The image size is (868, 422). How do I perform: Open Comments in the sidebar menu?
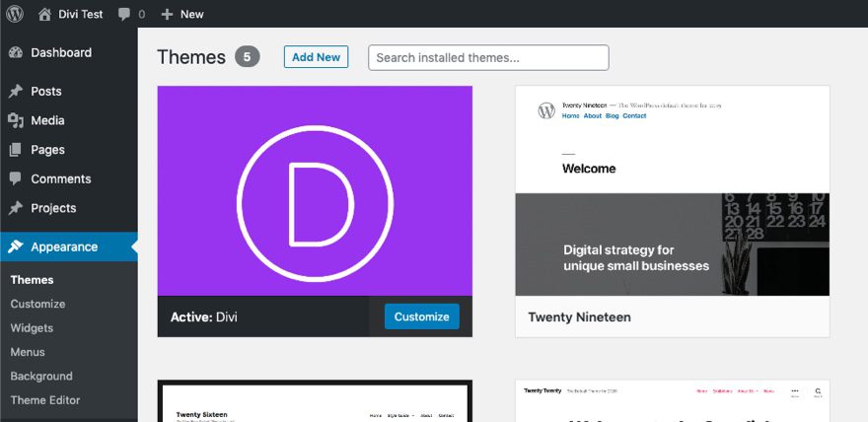point(60,178)
